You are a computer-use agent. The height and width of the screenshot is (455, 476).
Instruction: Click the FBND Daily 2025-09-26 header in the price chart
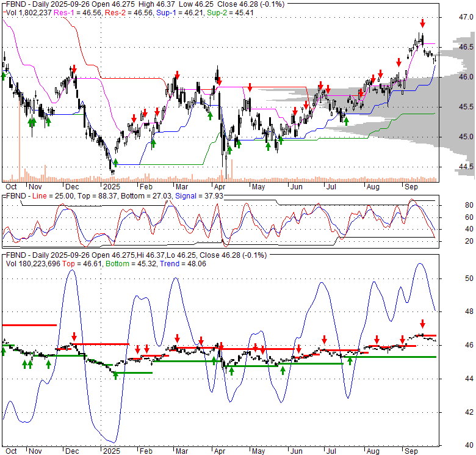pos(145,4)
